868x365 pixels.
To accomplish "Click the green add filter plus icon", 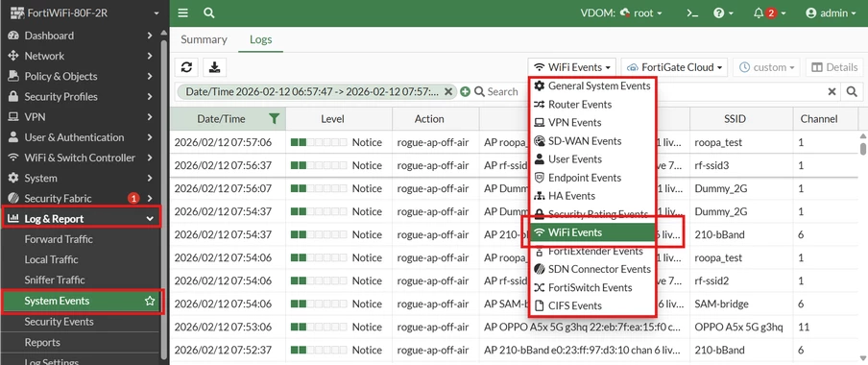I will pyautogui.click(x=465, y=91).
